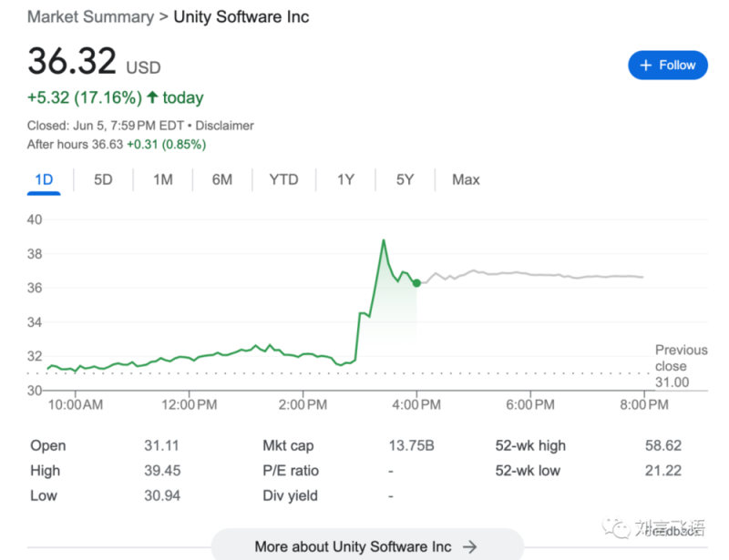
Task: Switch to YTD chart view
Action: point(283,179)
